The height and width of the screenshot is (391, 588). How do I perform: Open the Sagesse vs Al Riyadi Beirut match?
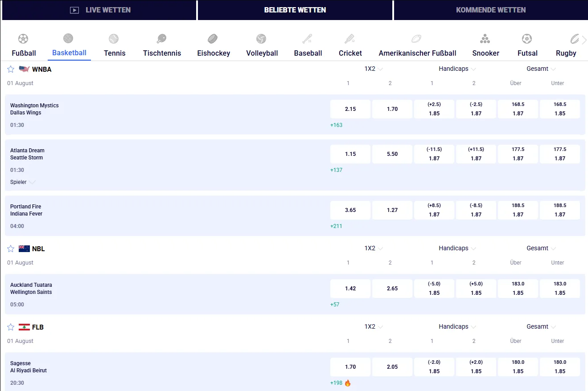[x=29, y=367]
